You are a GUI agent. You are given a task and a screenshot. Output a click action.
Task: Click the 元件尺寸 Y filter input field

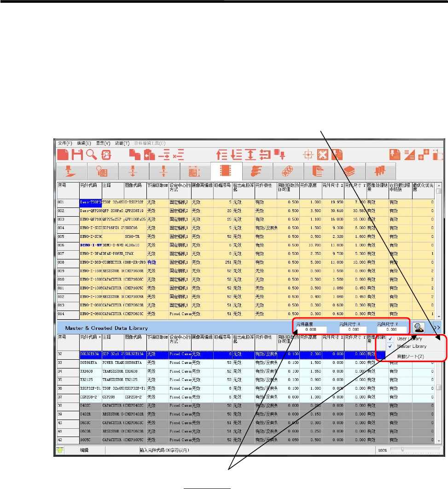tap(392, 329)
